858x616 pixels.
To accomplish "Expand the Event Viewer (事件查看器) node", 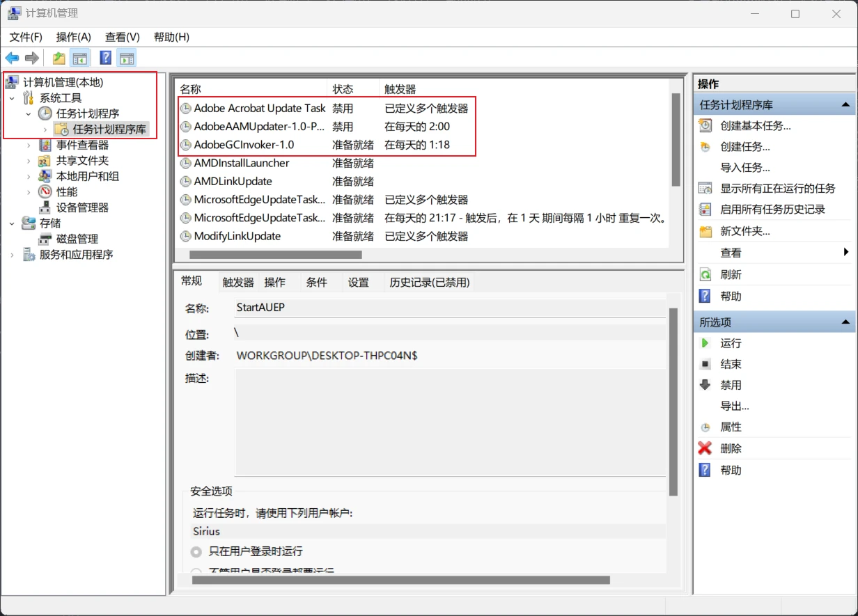I will click(29, 145).
